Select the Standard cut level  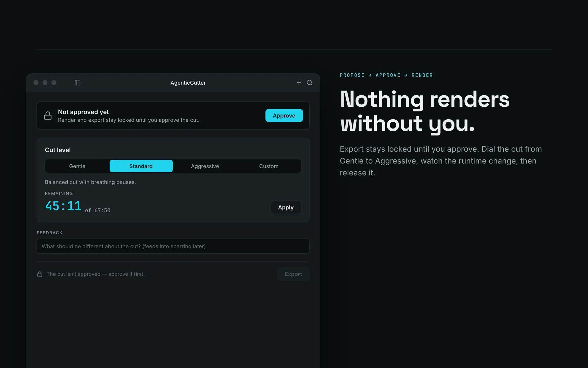[141, 166]
